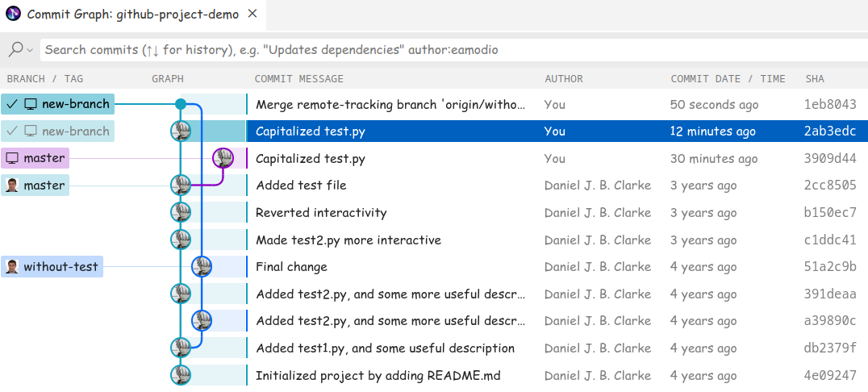
Task: Click the without-test branch label
Action: pos(52,267)
